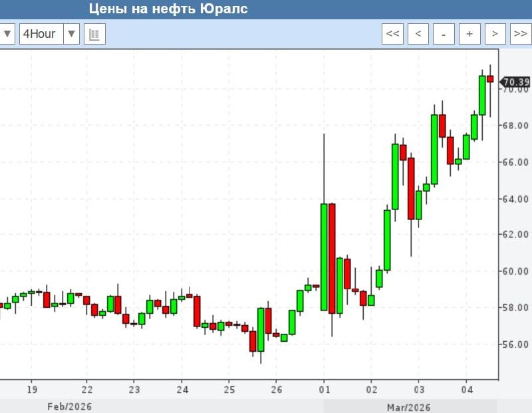532x413 pixels.
Task: Click the chart title Цены на нефть Юралс
Action: pyautogui.click(x=168, y=9)
